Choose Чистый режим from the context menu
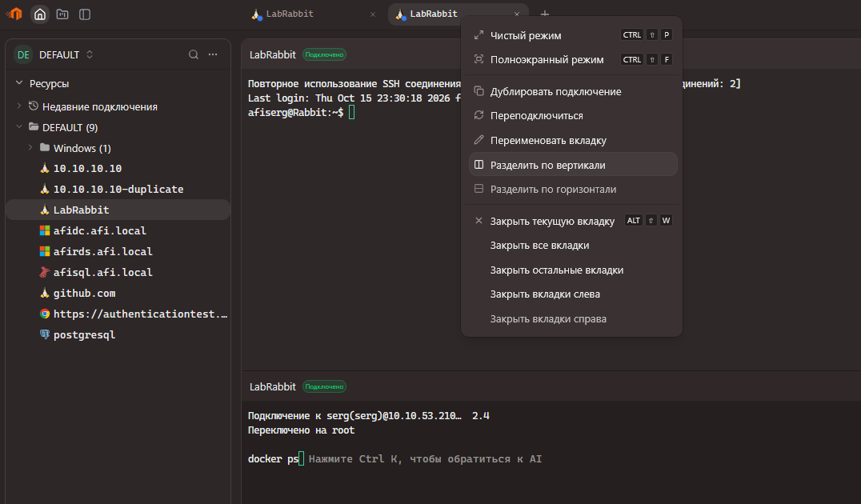 coord(573,36)
